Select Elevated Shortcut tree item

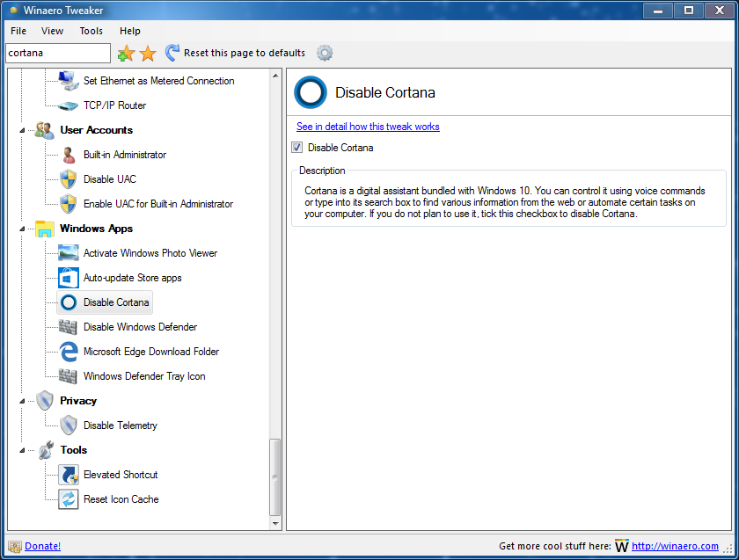pyautogui.click(x=121, y=474)
